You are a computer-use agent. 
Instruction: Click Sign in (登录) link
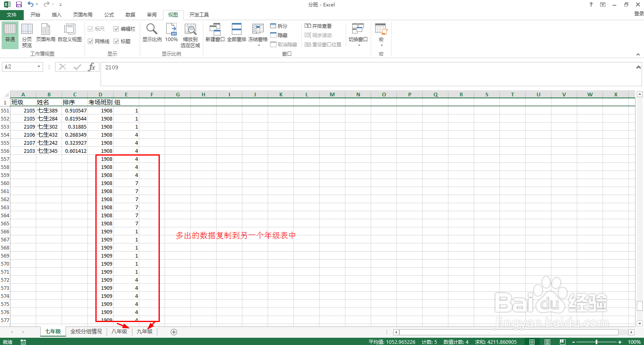coord(639,14)
